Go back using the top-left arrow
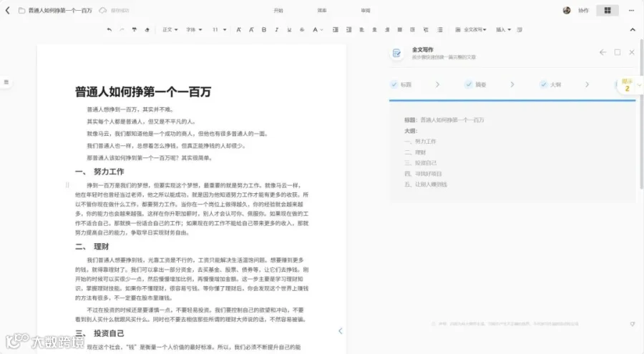 tap(7, 10)
